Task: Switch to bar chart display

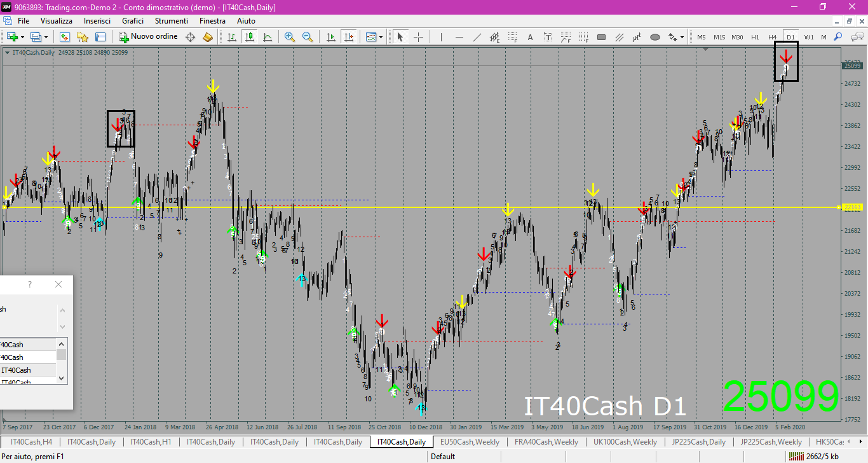Action: (x=232, y=37)
